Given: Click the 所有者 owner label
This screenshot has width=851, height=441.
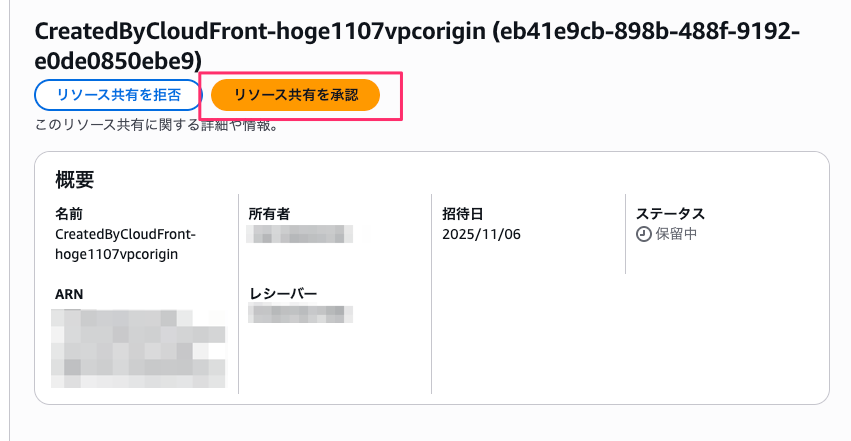Looking at the screenshot, I should 269,214.
